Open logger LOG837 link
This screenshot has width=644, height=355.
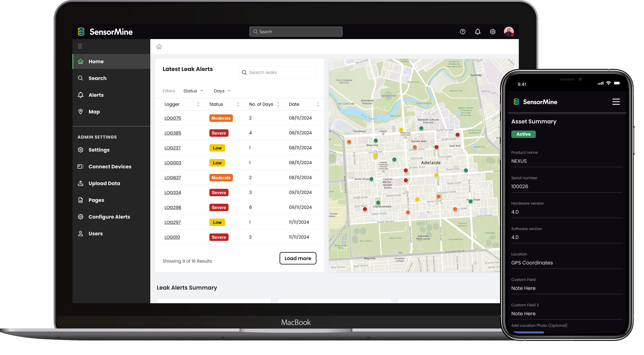(173, 178)
